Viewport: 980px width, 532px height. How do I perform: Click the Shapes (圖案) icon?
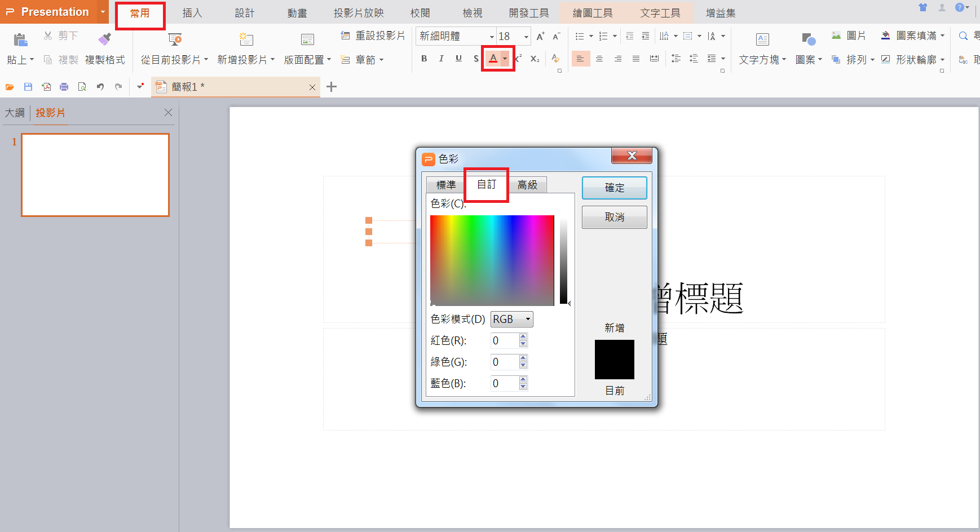pyautogui.click(x=809, y=39)
